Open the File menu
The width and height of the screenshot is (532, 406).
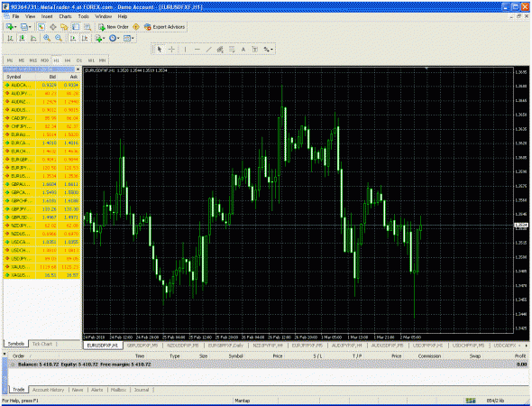point(15,16)
